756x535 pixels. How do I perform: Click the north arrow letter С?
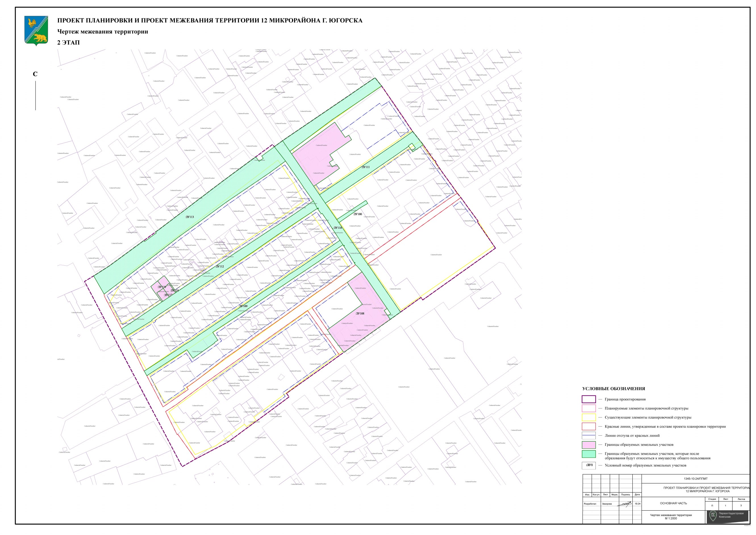(35, 74)
